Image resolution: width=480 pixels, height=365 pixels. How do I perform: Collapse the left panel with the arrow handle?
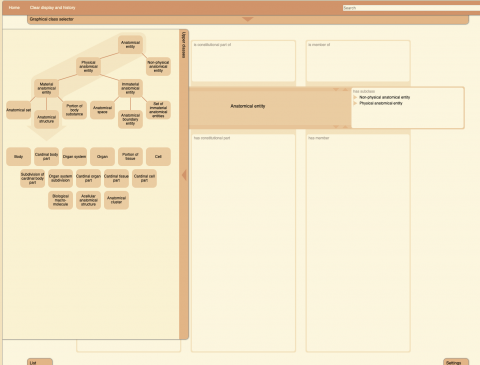(x=184, y=175)
